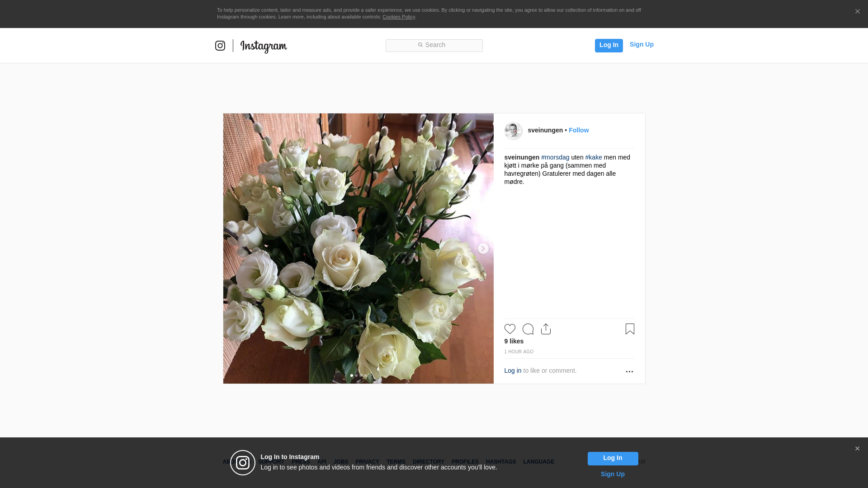Open sveinungen profile picture
868x488 pixels.
(513, 131)
